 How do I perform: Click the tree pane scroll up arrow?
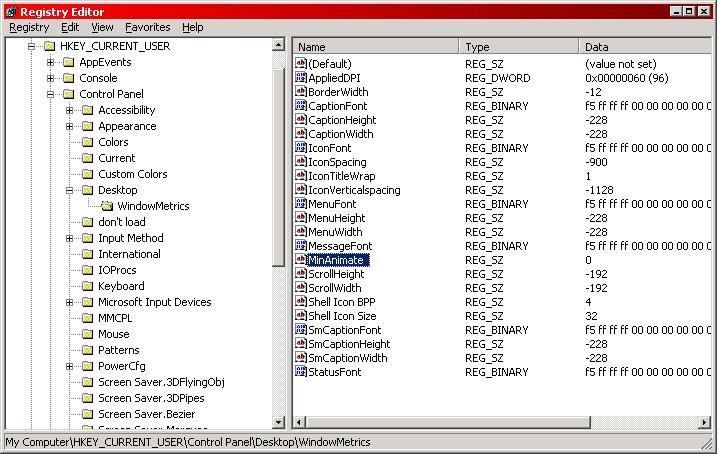pos(278,45)
